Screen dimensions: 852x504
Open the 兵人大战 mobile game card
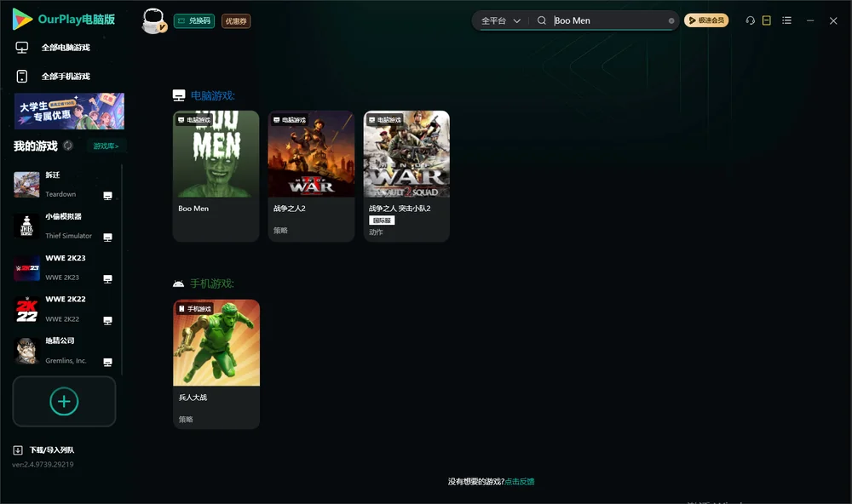(x=216, y=364)
